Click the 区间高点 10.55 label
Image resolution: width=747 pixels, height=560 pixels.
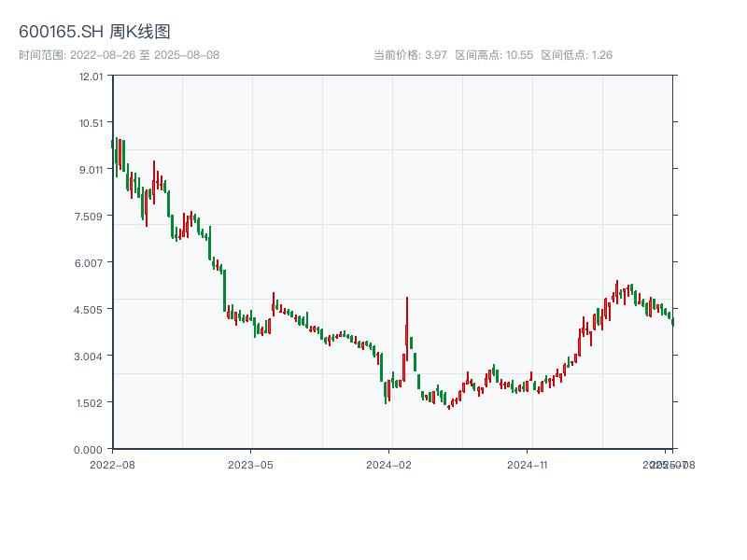pyautogui.click(x=494, y=55)
